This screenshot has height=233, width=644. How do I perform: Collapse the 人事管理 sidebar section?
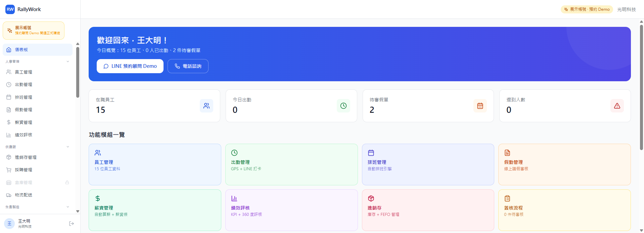(x=68, y=61)
